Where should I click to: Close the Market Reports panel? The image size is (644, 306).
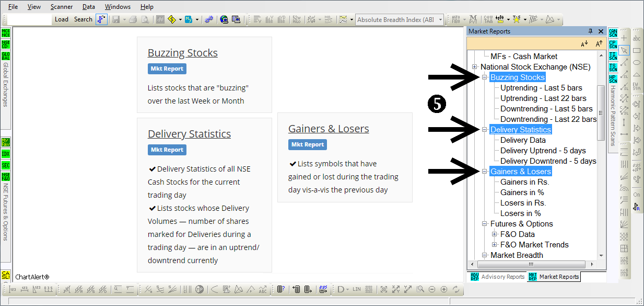pos(601,31)
